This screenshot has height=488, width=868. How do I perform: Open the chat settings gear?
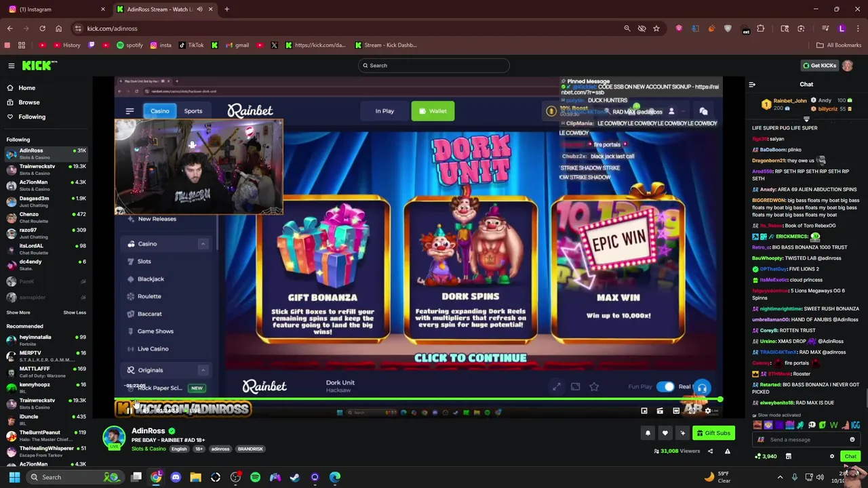pos(832,457)
